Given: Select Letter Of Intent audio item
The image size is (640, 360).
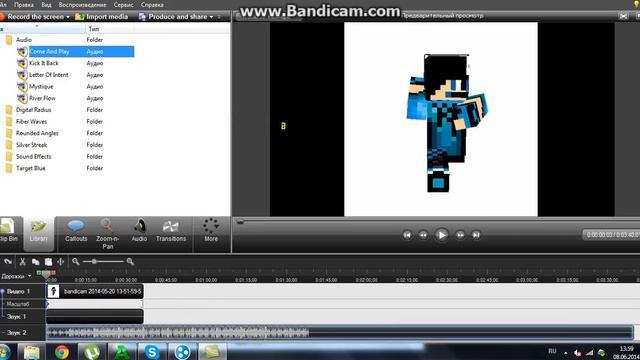Looking at the screenshot, I should (x=49, y=75).
